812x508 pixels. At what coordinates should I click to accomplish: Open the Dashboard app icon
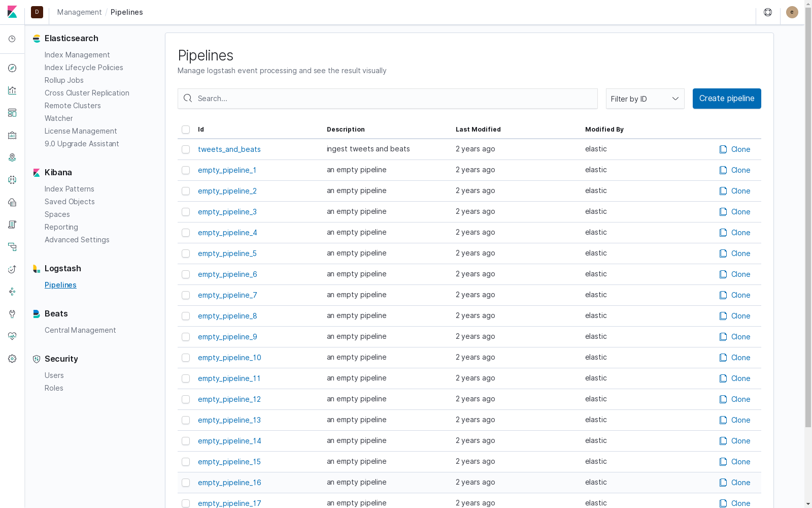click(x=12, y=113)
